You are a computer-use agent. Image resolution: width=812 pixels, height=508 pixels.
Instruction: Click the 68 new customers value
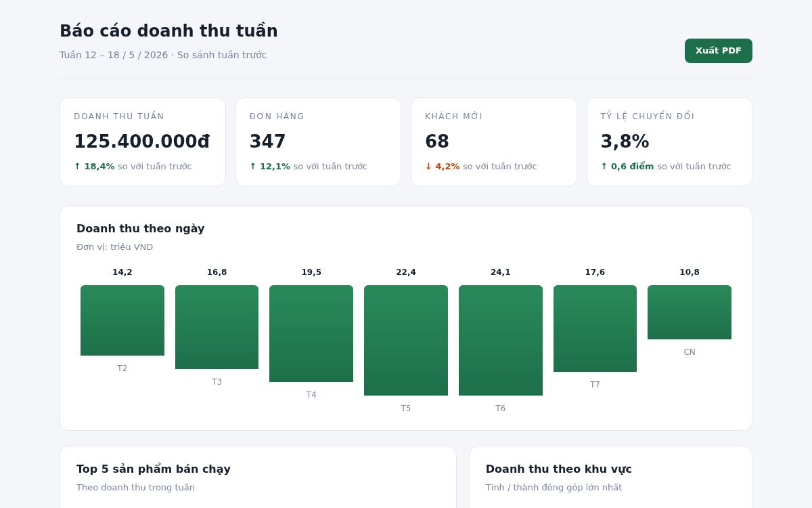coord(437,142)
